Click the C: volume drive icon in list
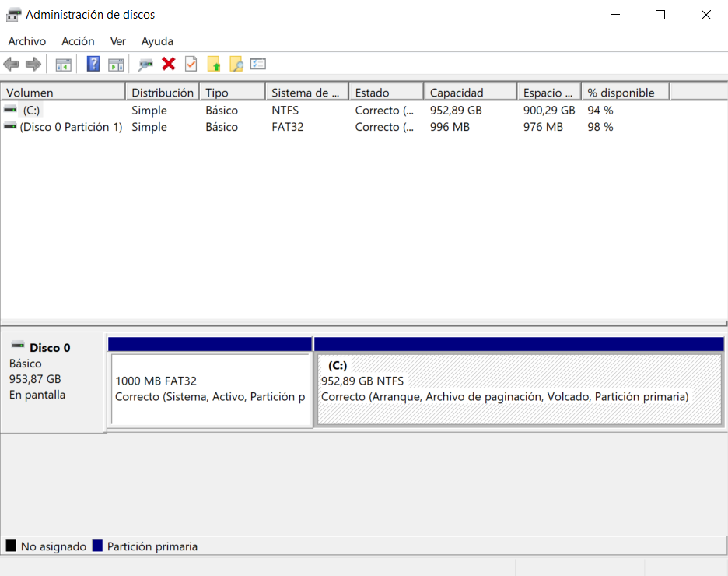Viewport: 728px width, 576px height. point(10,110)
